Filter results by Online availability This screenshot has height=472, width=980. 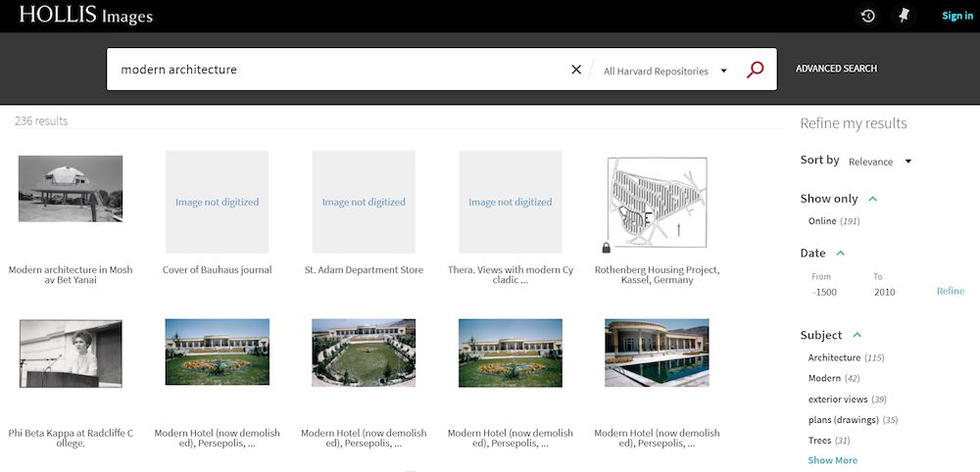(822, 221)
